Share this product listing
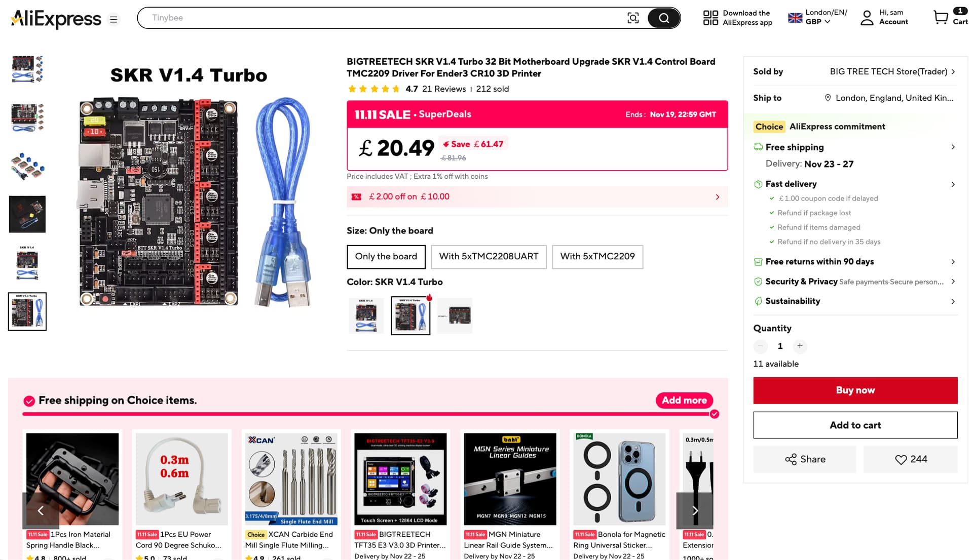This screenshot has height=560, width=973. coord(805,459)
